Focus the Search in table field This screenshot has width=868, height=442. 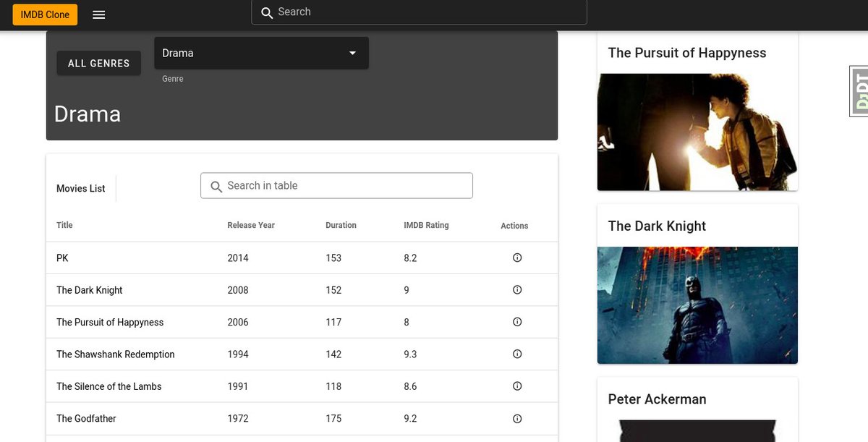pos(336,185)
